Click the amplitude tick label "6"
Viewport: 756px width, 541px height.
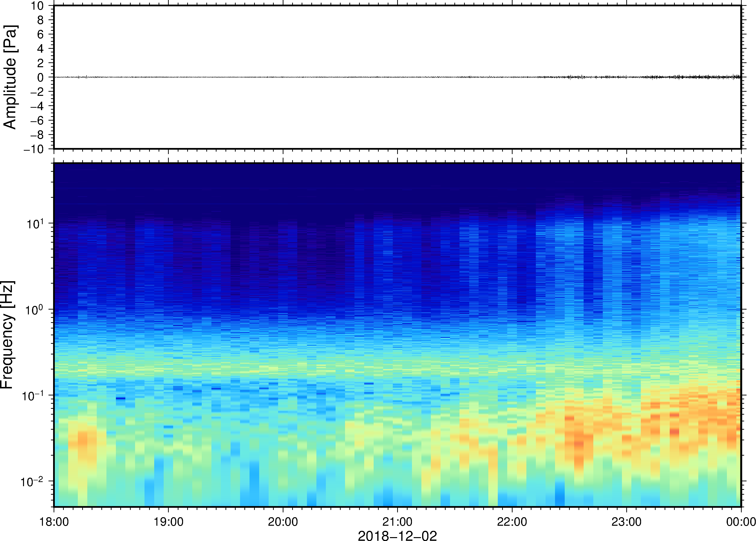(41, 34)
